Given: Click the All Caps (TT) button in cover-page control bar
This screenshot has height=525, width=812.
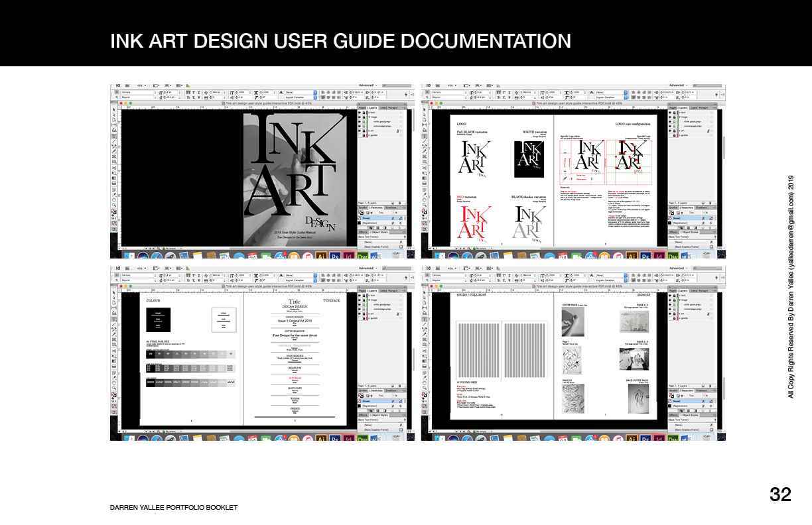Looking at the screenshot, I should point(188,92).
